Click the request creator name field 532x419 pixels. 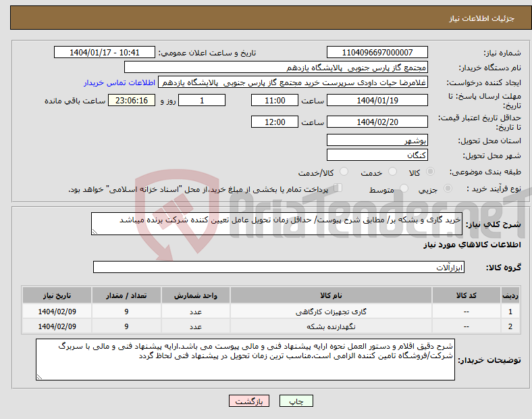tap(293, 82)
